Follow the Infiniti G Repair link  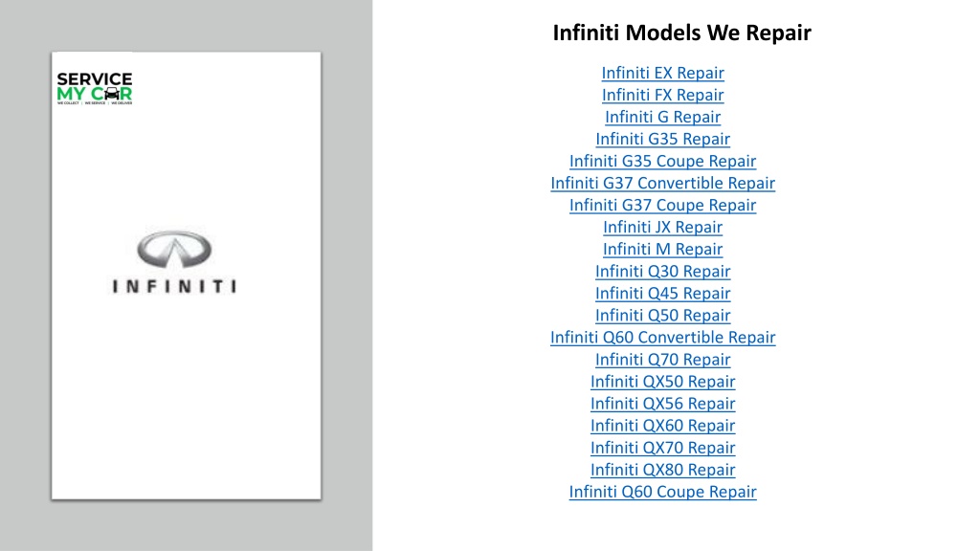tap(662, 117)
